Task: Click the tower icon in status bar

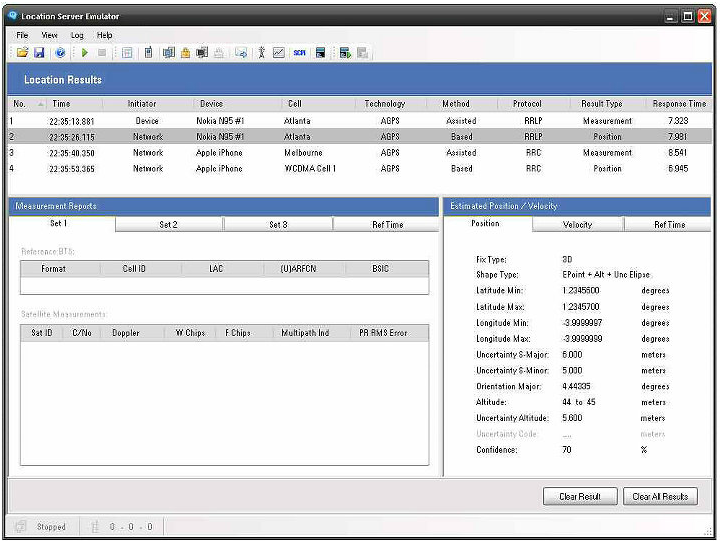Action: coord(95,527)
